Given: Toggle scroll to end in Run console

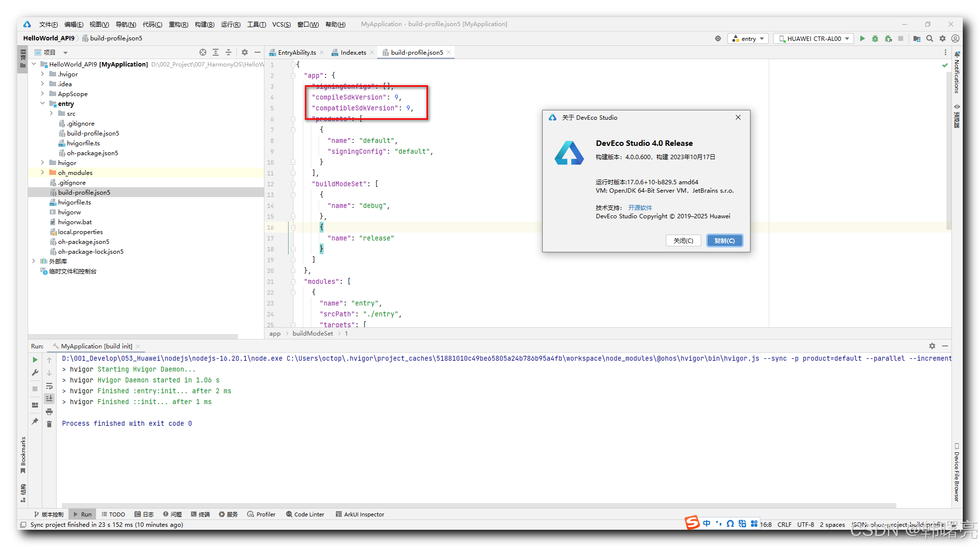Looking at the screenshot, I should click(49, 398).
